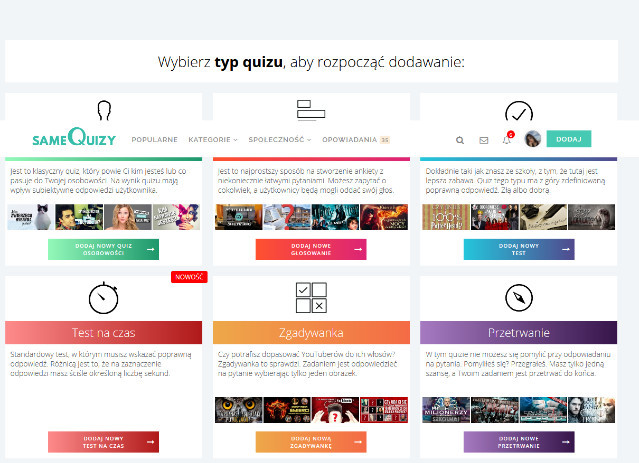Open the Popularne menu item
639x463 pixels.
tap(154, 140)
